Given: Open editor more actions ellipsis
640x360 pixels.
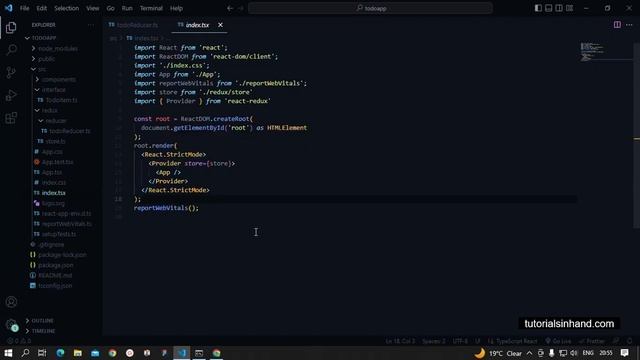Looking at the screenshot, I should 629,25.
